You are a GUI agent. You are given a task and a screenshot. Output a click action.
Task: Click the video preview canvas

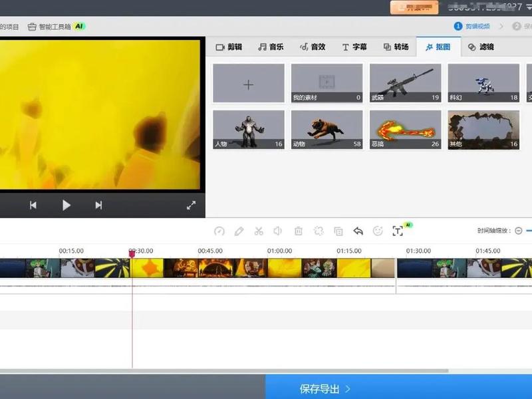point(100,114)
